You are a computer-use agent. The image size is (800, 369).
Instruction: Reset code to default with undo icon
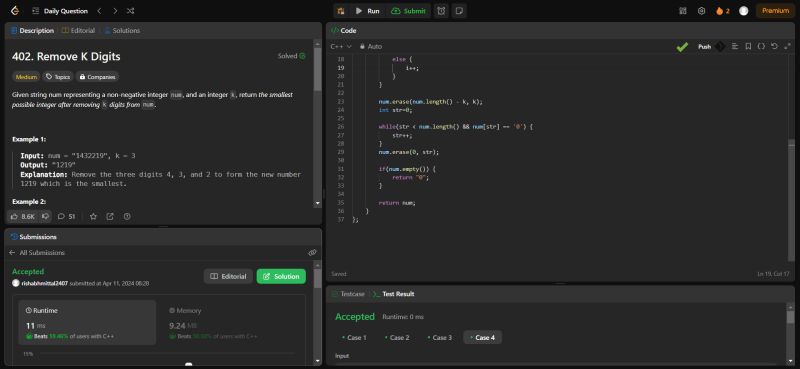pyautogui.click(x=774, y=46)
